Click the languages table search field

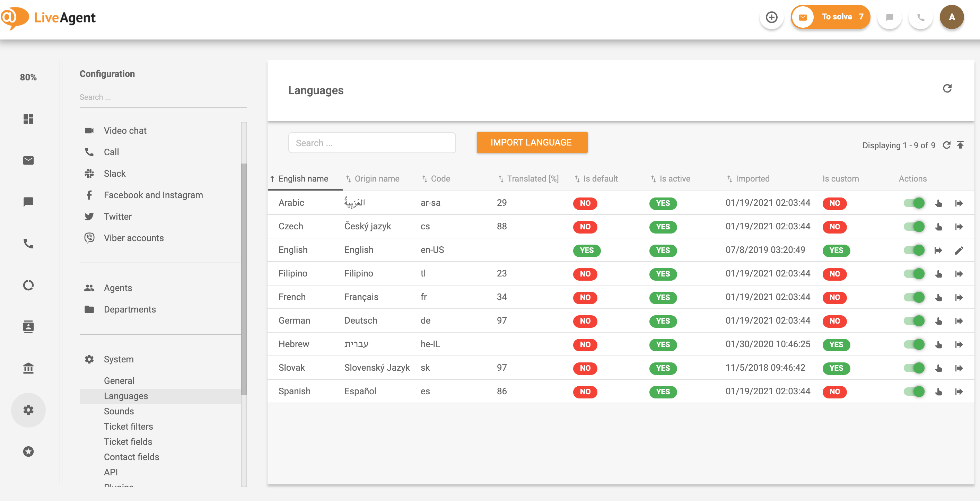[372, 143]
